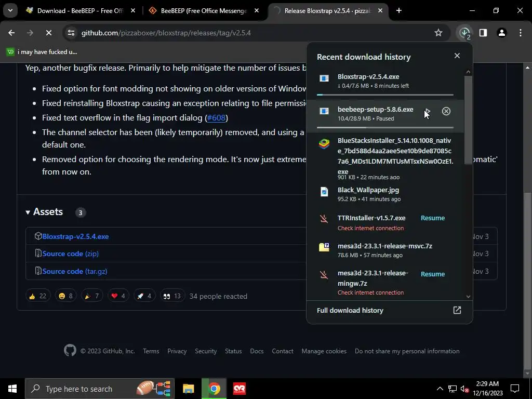
Task: Click the Chrome downloads toolbar icon
Action: point(464,33)
